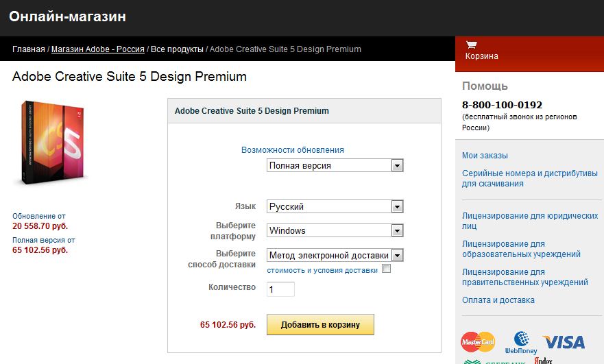This screenshot has width=604, height=364.
Task: Open Лицензирование для образовательных учреждений link
Action: click(521, 249)
